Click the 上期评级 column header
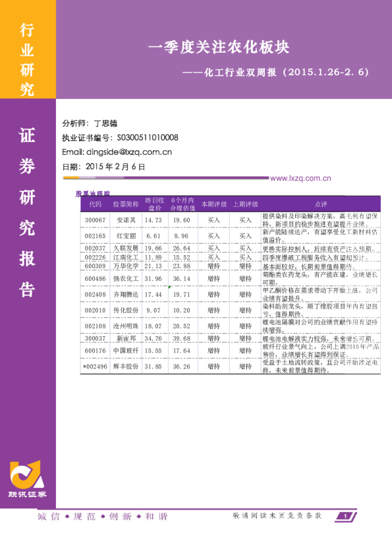This screenshot has height=555, width=392. click(x=245, y=204)
